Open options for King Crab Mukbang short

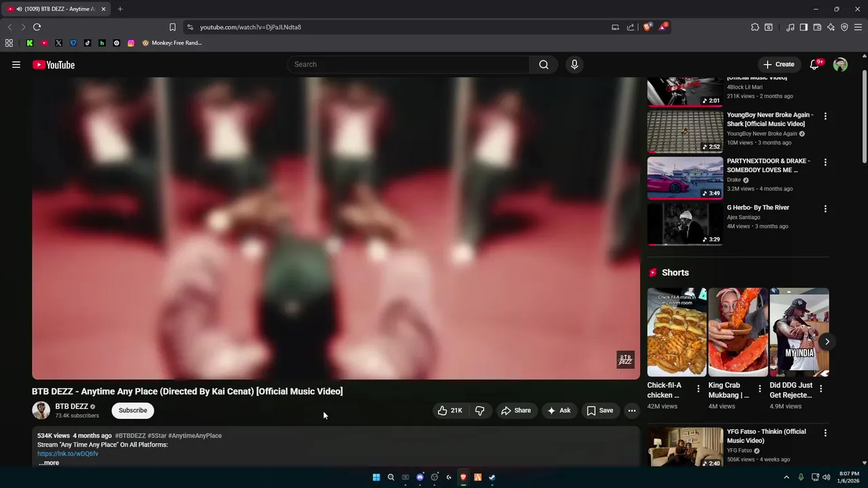pos(759,389)
